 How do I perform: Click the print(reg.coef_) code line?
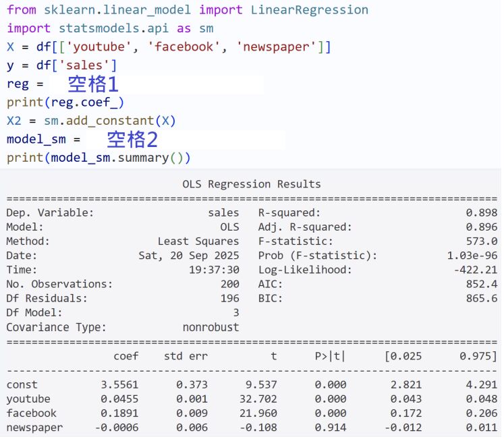[x=65, y=103]
